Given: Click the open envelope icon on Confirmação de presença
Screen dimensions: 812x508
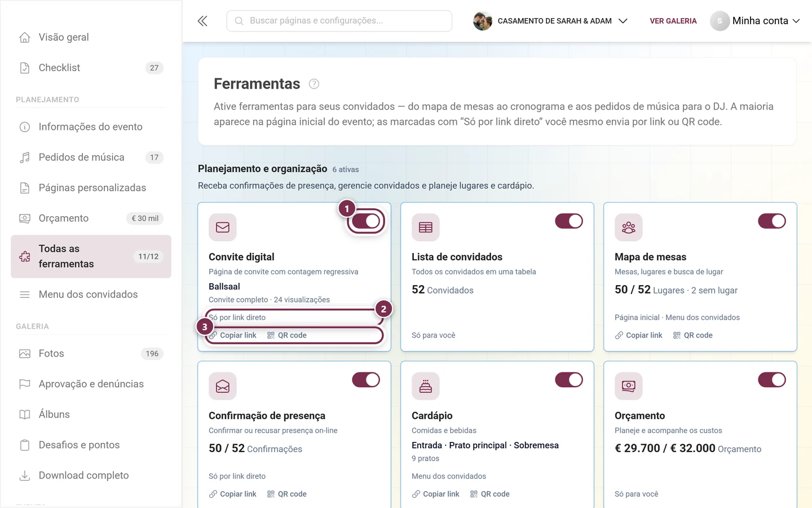Looking at the screenshot, I should (x=223, y=386).
